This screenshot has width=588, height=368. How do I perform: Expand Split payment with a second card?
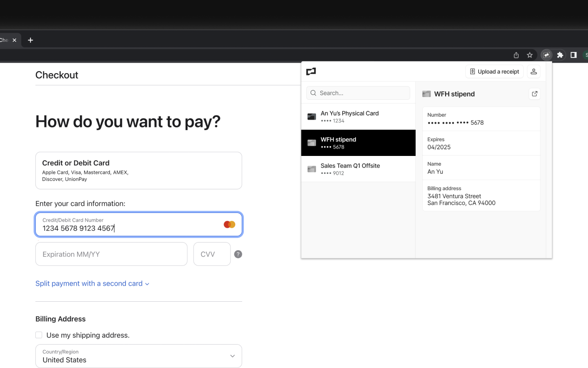(92, 283)
